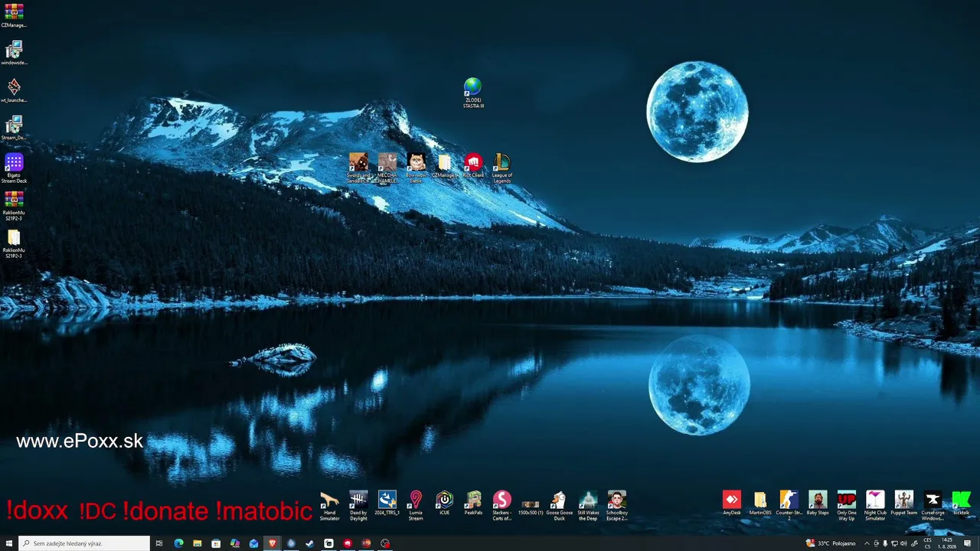Image resolution: width=980 pixels, height=551 pixels.
Task: Select MECCHA CHAMELEON desktop icon
Action: [387, 168]
